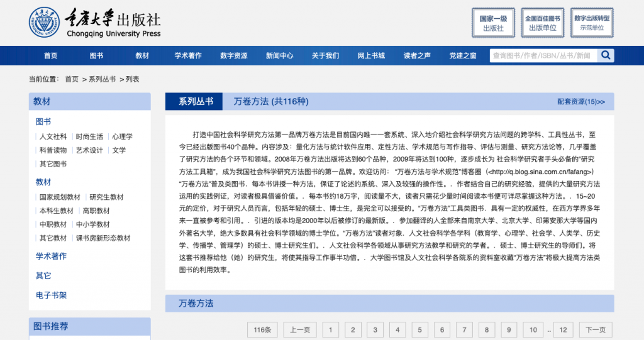Go to page 4
The height and width of the screenshot is (340, 644).
[x=397, y=330]
